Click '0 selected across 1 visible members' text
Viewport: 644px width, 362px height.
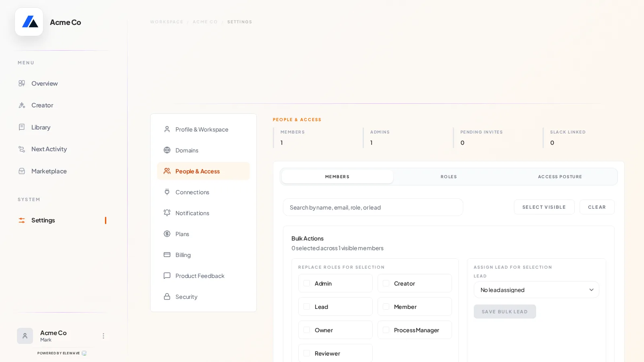pos(337,248)
